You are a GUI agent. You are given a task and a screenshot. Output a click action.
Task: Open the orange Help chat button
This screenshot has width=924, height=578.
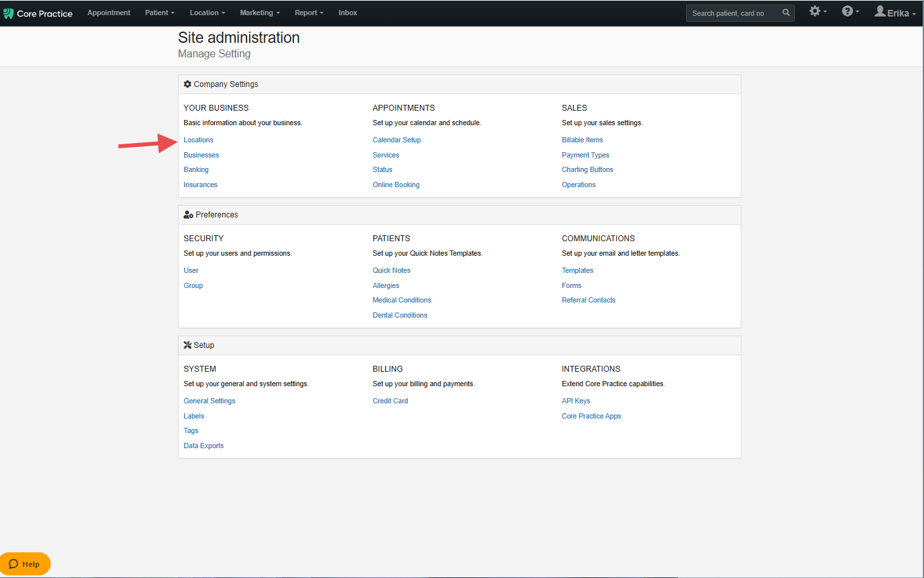(x=25, y=564)
